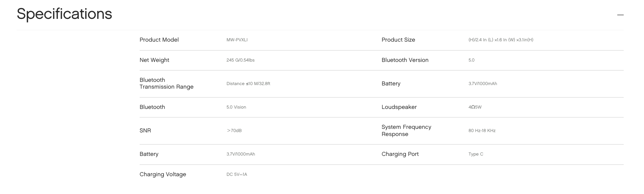The height and width of the screenshot is (194, 644).
Task: Click the 5.0 Vision Bluetooth value
Action: 236,107
